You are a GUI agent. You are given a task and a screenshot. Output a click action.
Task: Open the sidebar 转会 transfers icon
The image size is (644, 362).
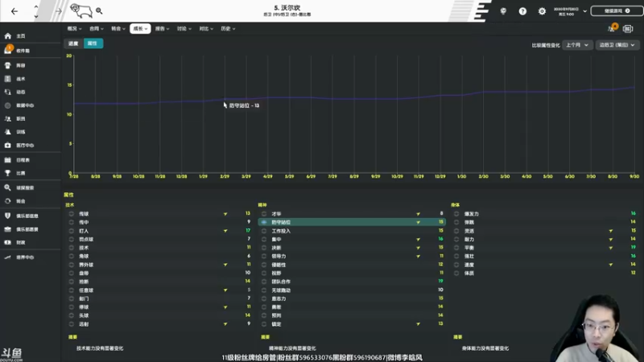coord(8,201)
